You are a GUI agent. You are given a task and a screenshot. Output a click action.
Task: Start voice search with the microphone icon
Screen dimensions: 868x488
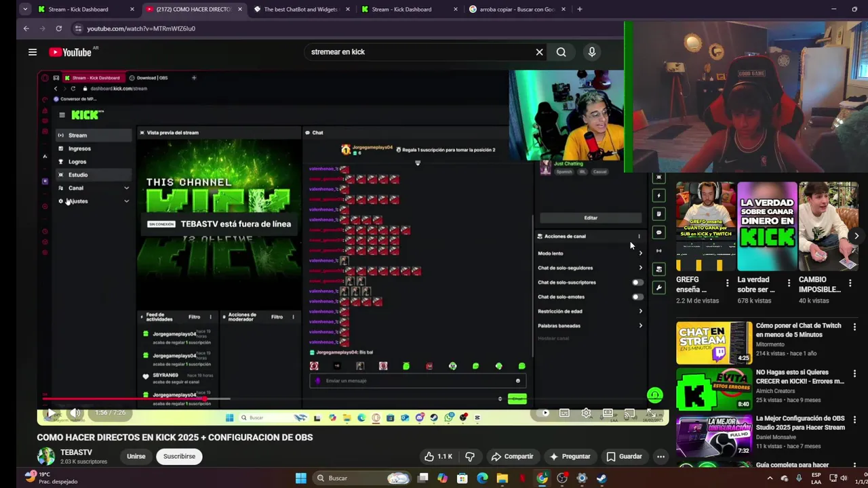[x=592, y=52]
